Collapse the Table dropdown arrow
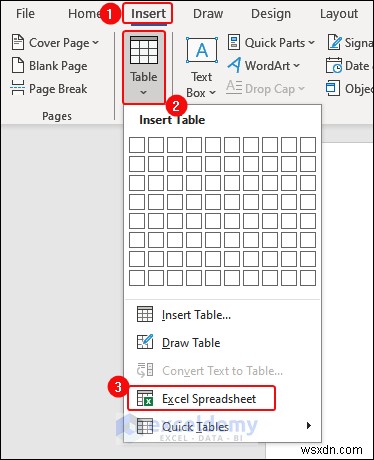The image size is (374, 460). (x=143, y=92)
